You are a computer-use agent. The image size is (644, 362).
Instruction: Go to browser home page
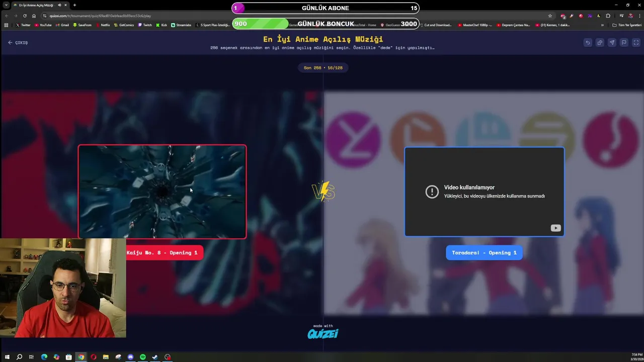(34, 16)
